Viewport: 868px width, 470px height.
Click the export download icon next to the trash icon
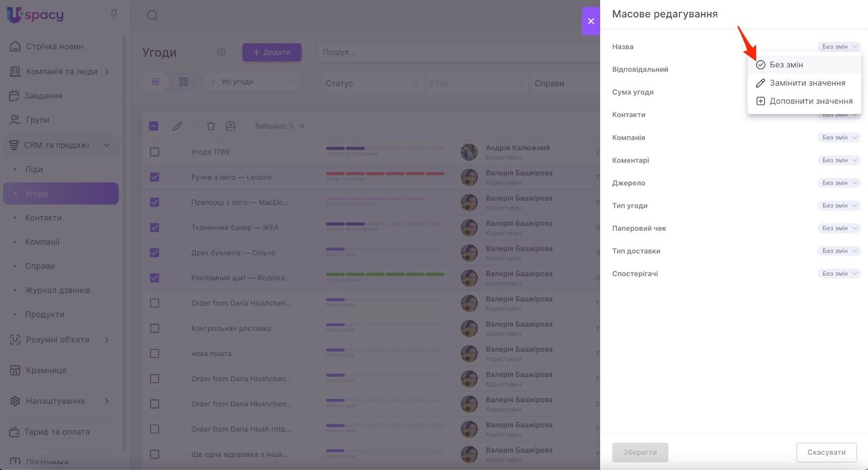231,126
